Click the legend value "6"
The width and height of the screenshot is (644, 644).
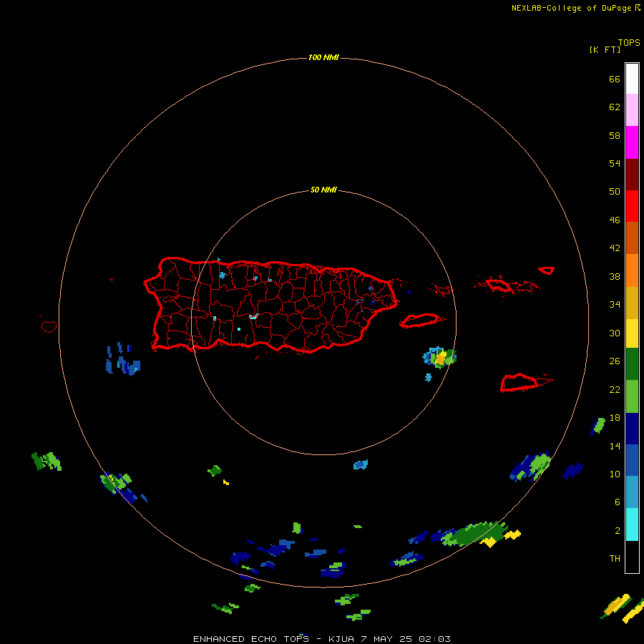[x=618, y=502]
